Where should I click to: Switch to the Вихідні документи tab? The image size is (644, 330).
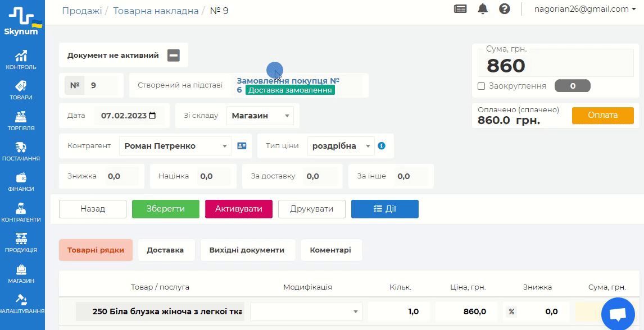[247, 250]
